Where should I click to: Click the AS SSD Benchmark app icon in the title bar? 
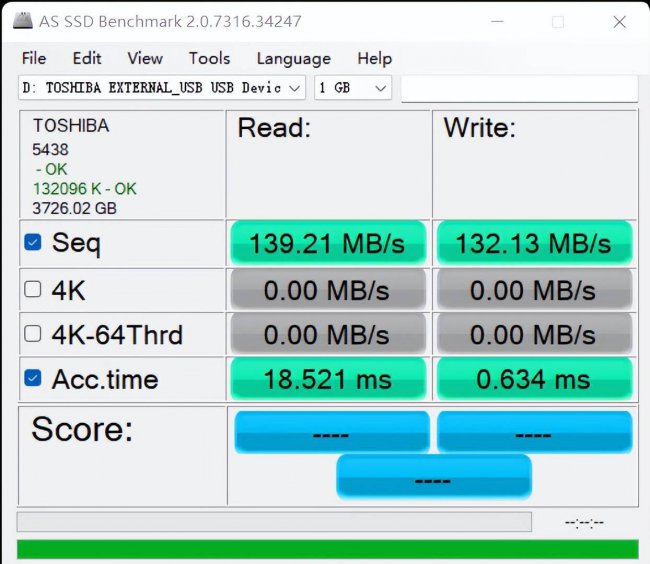tap(22, 21)
